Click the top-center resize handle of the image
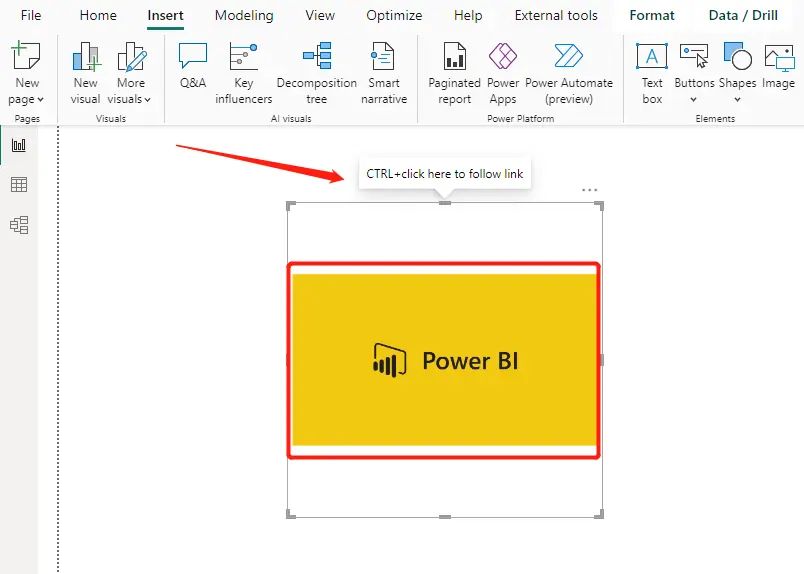Screen dimensions: 804x574 (445, 203)
